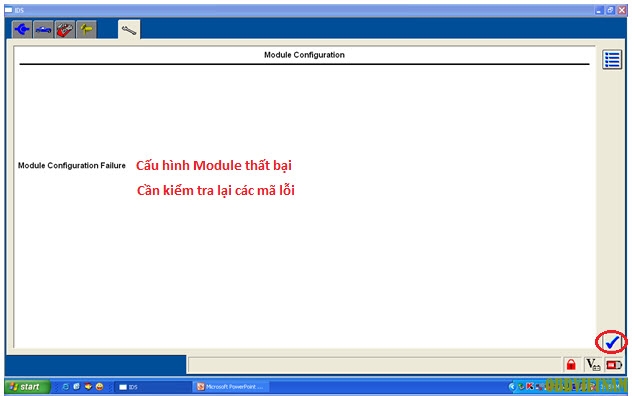The height and width of the screenshot is (396, 635).
Task: Confirm with the blue tick button
Action: 612,342
